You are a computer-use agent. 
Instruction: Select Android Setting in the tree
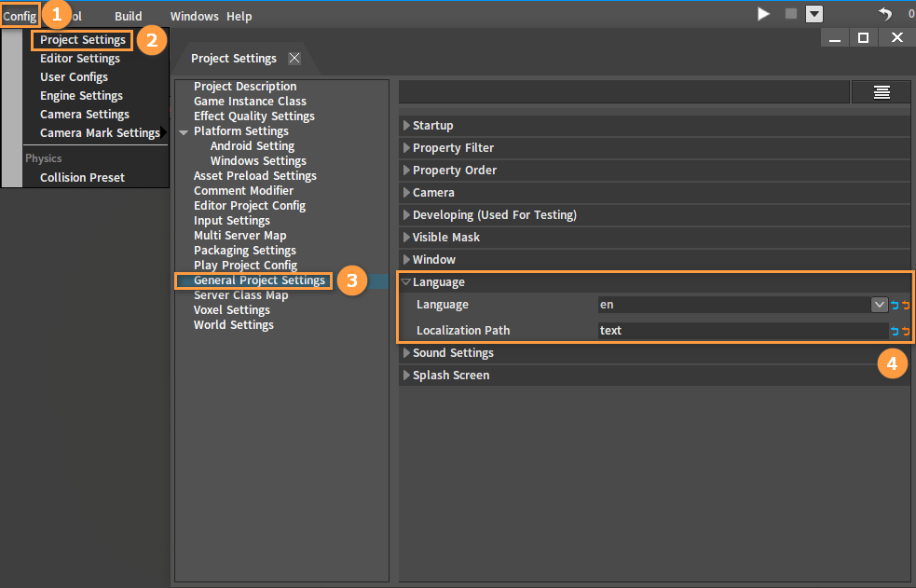[x=253, y=146]
